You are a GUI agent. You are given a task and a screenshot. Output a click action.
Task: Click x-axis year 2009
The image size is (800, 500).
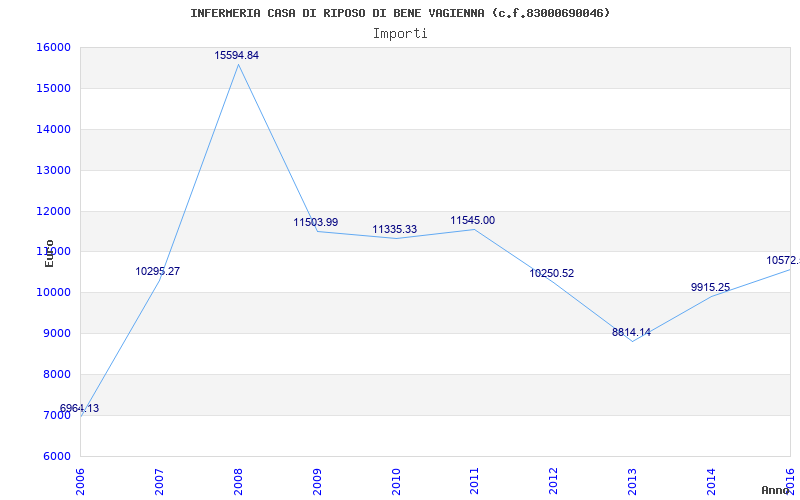pyautogui.click(x=317, y=481)
